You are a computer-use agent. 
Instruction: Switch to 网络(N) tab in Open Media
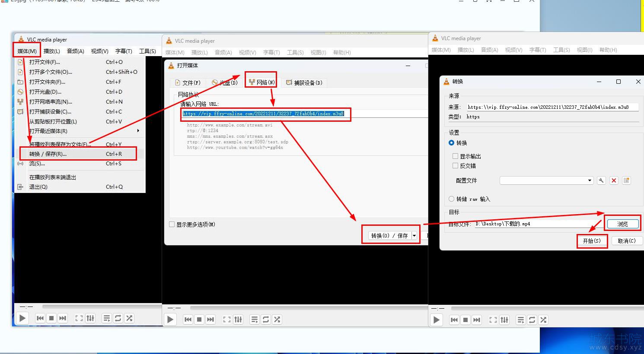pos(261,82)
